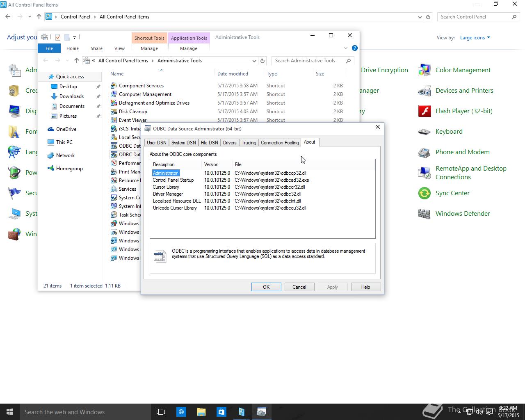The image size is (525, 420).
Task: Open the File DSN tab
Action: tap(209, 143)
